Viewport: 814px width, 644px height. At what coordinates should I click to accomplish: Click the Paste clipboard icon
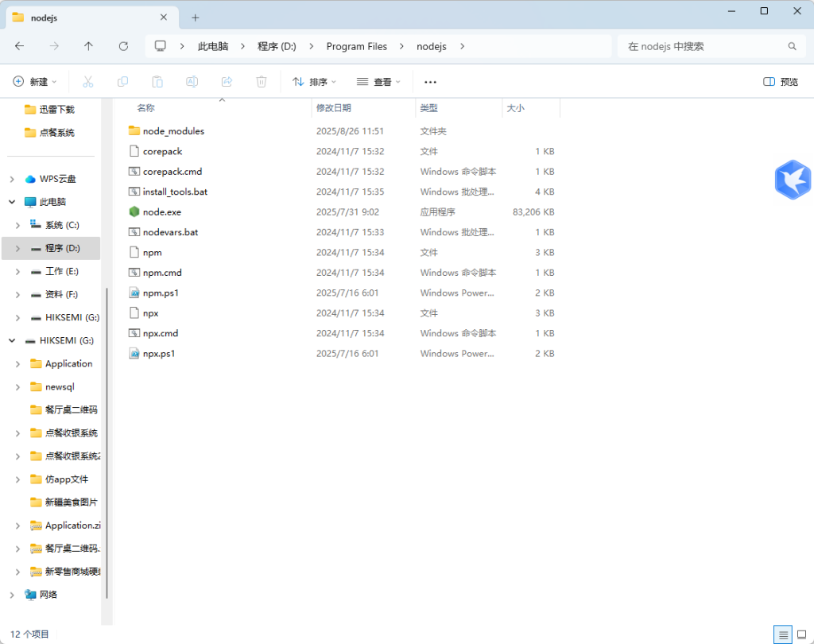pyautogui.click(x=157, y=82)
